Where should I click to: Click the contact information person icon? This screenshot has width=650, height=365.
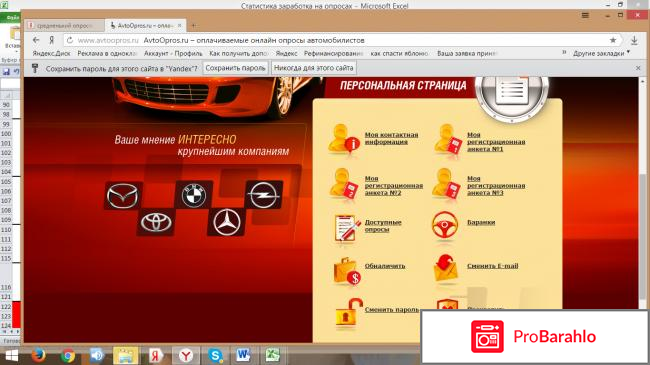(344, 139)
